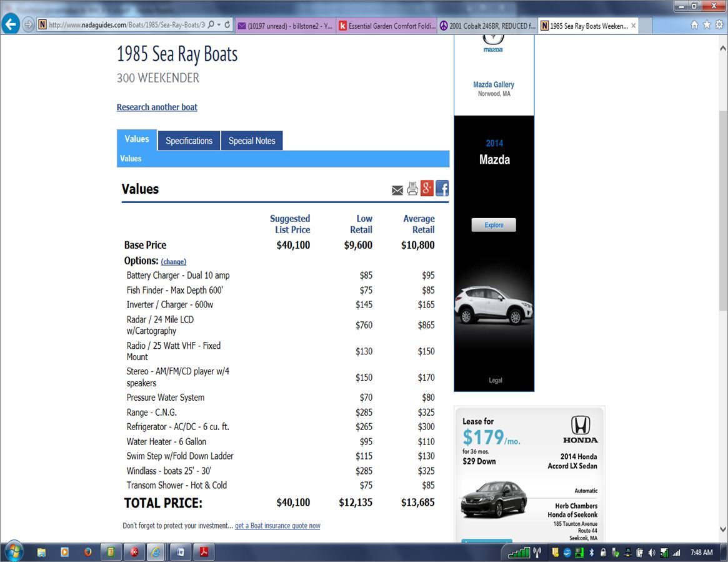Click the white Mazda SUV image
The image size is (728, 562).
pos(494,305)
